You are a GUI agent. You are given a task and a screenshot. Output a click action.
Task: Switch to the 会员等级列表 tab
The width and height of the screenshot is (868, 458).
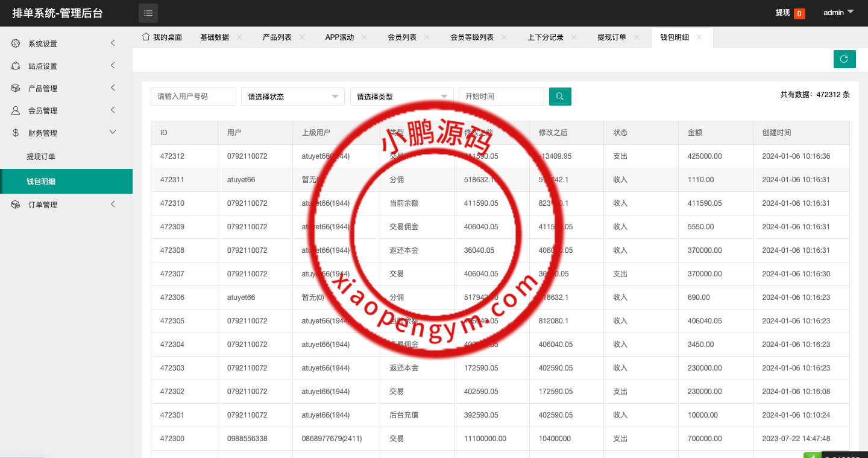(471, 37)
